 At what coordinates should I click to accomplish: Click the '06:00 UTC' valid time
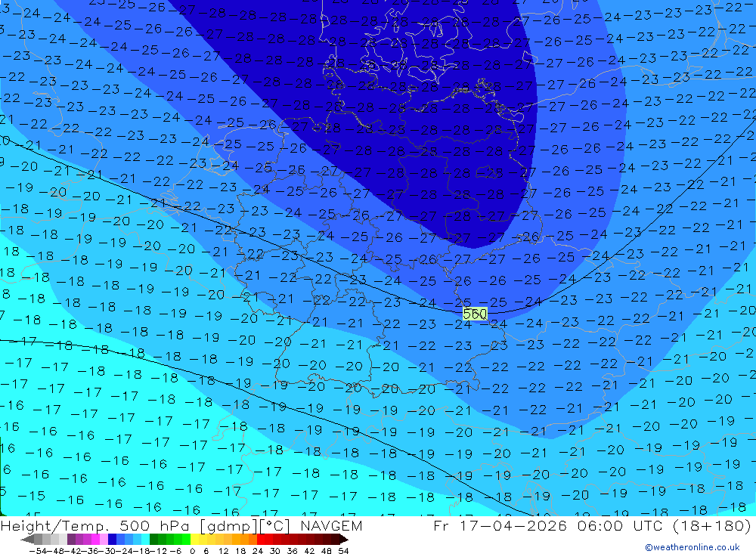click(x=621, y=525)
